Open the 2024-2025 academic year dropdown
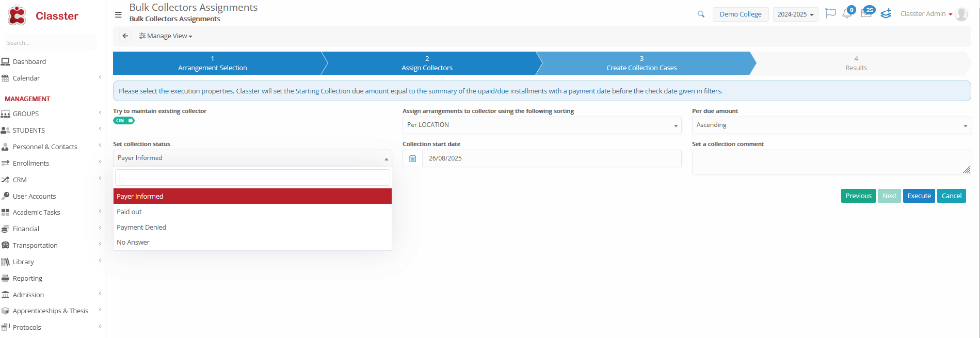 [795, 14]
